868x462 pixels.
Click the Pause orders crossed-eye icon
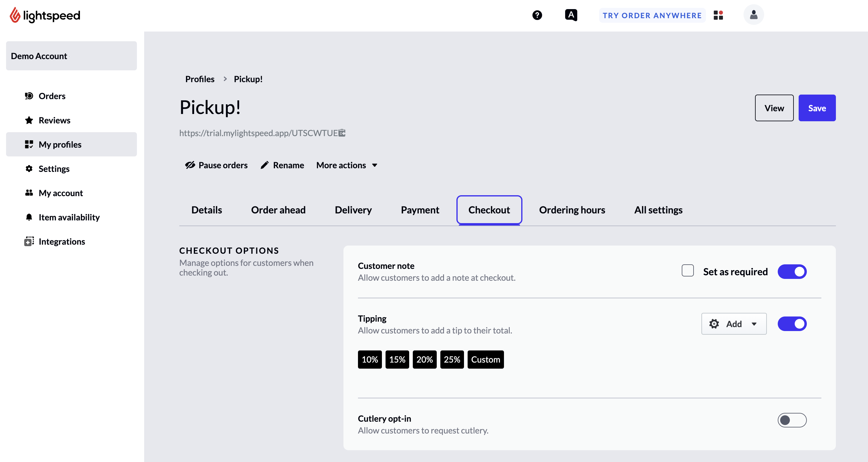[190, 165]
